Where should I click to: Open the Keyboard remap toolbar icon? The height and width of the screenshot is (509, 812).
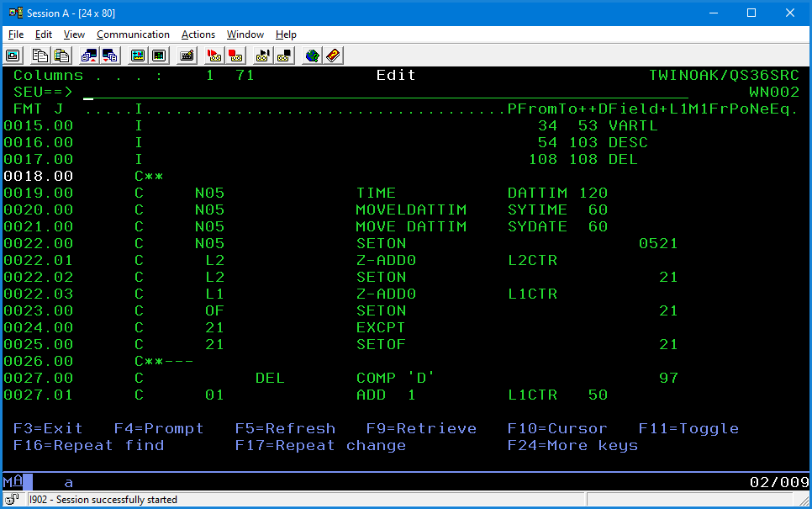(187, 56)
